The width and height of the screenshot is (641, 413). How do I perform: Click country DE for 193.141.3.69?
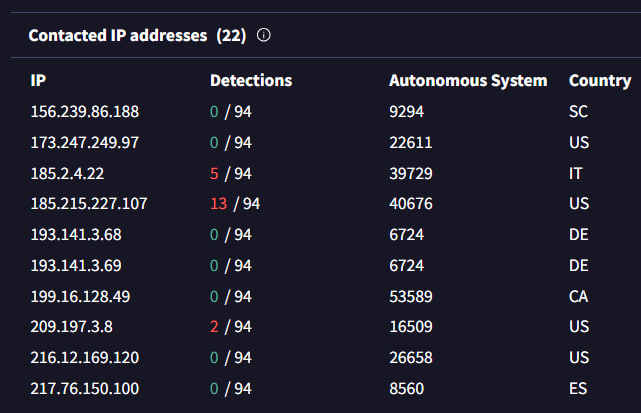579,266
